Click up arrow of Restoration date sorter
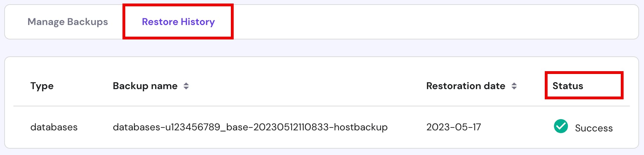This screenshot has height=155, width=644. click(514, 84)
